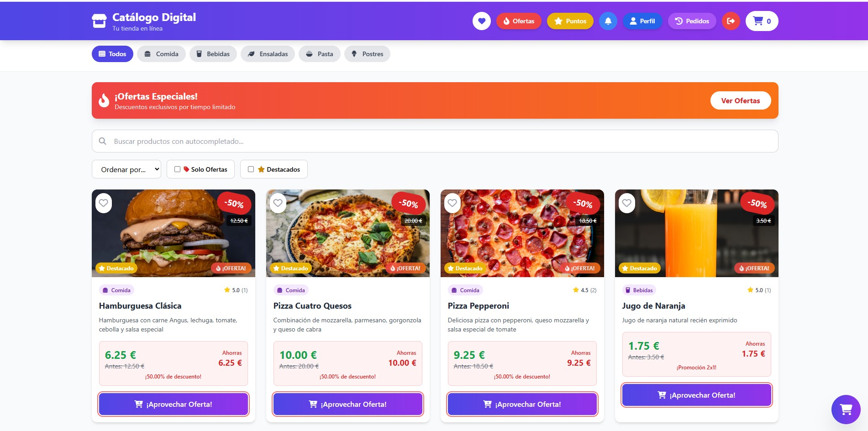The height and width of the screenshot is (431, 868).
Task: Enable the Solo Ofertas checkbox
Action: (177, 169)
